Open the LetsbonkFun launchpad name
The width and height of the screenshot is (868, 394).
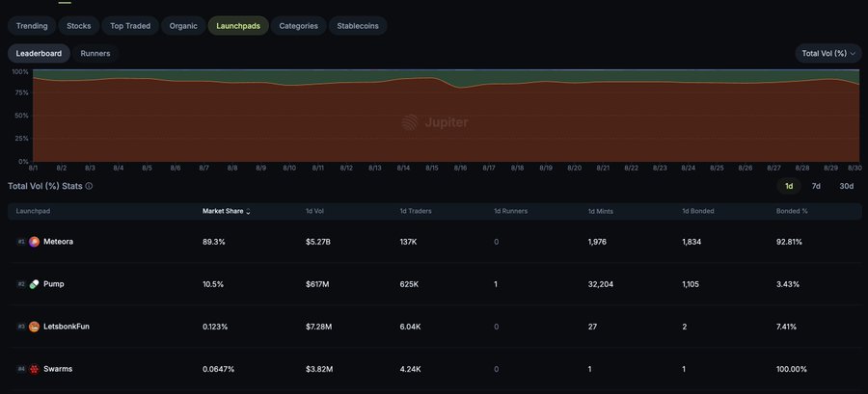pyautogui.click(x=67, y=327)
